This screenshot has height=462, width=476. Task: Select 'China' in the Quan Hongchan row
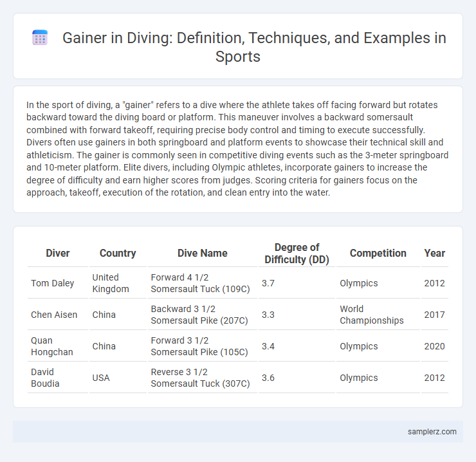coord(118,346)
